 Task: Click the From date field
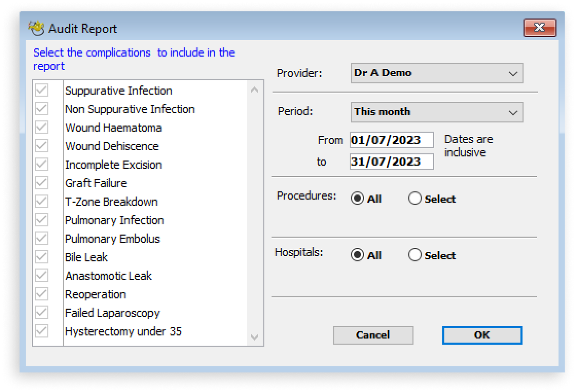tap(391, 140)
